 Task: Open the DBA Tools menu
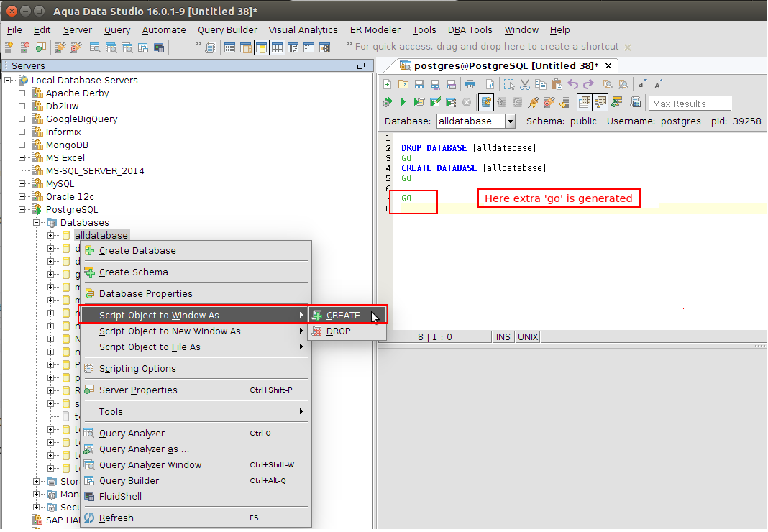(470, 30)
